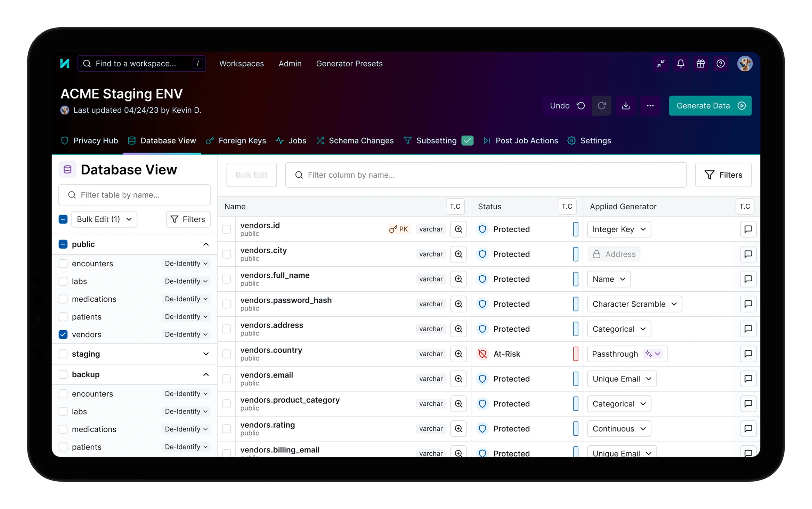Click the red At-Risk indicator for vendors.country

point(576,354)
